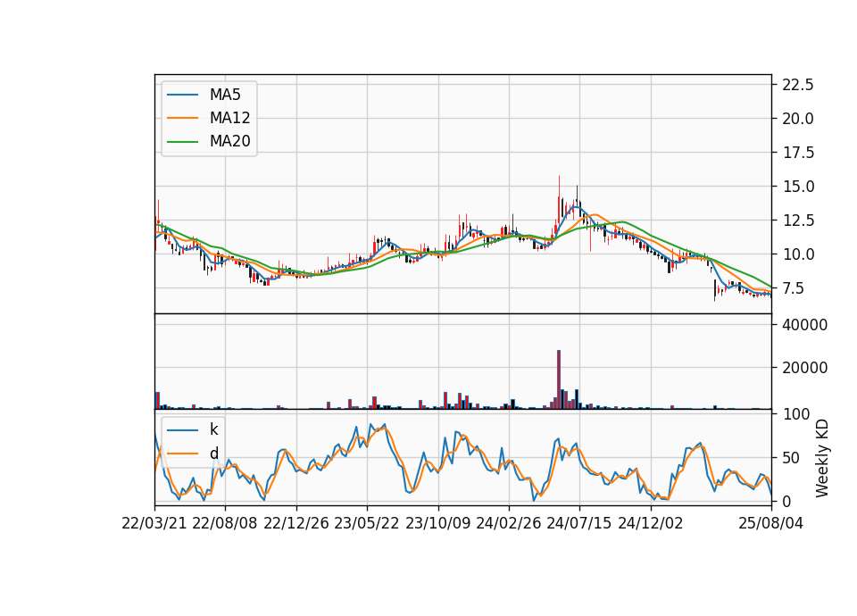The image size is (857, 616).
Task: Click the 0 tick on the KD axis
Action: 786,501
